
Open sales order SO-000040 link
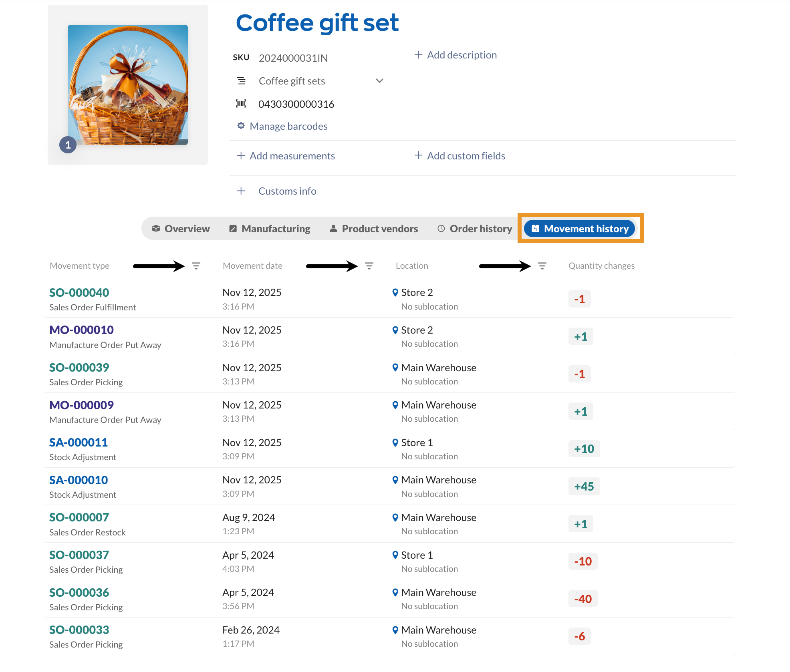(79, 293)
